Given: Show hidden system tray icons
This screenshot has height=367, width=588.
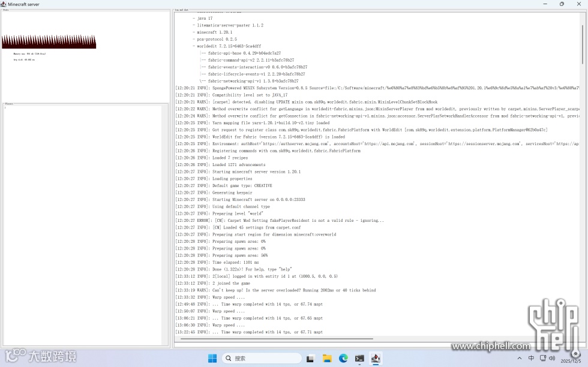Looking at the screenshot, I should 520,359.
